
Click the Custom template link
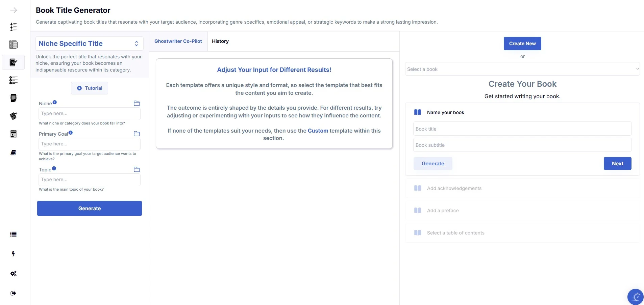tap(318, 131)
